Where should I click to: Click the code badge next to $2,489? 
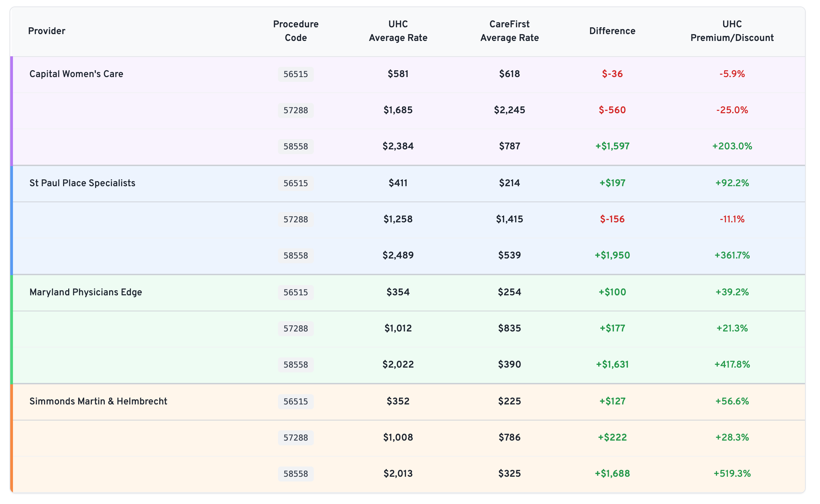click(296, 256)
